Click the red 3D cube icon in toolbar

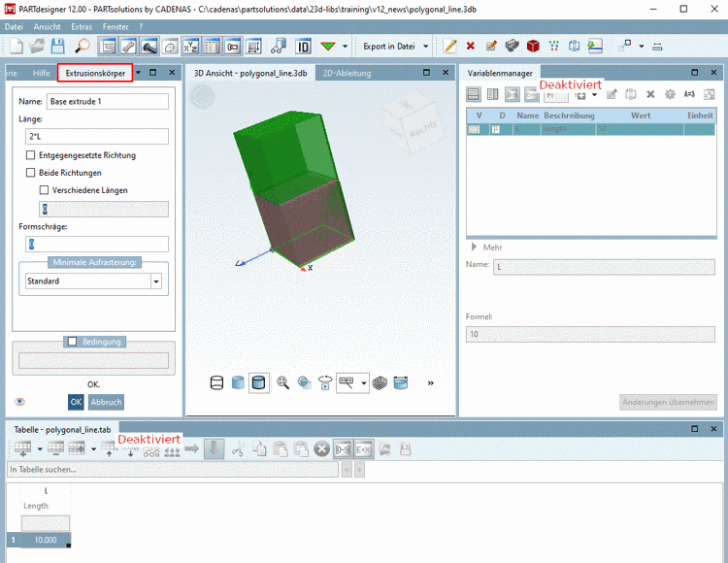(533, 46)
